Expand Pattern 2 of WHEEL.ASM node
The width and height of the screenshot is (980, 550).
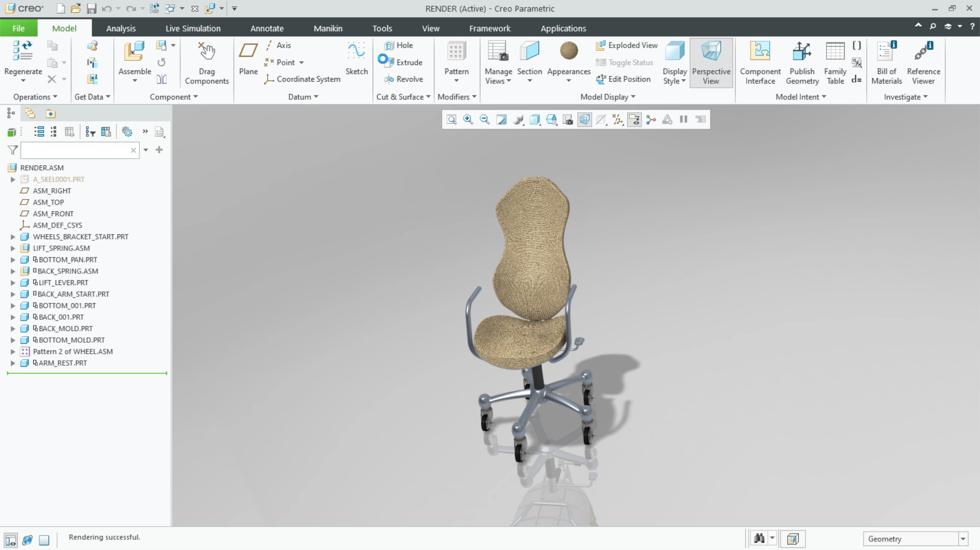tap(13, 352)
